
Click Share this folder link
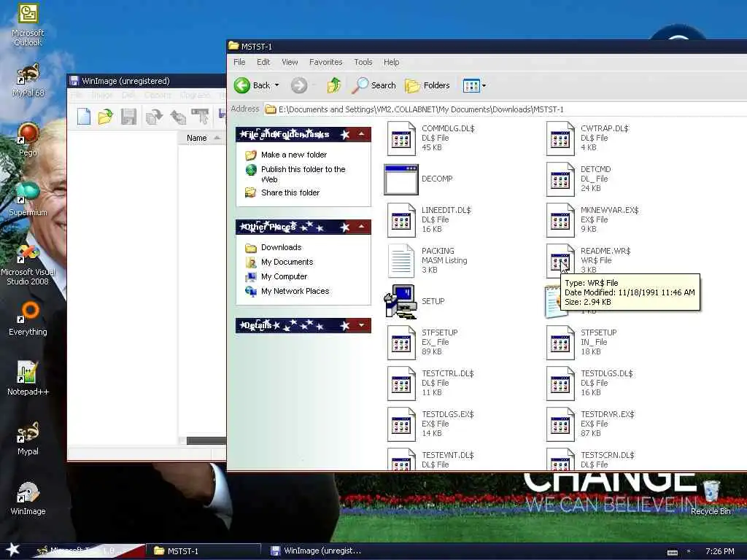click(x=290, y=192)
